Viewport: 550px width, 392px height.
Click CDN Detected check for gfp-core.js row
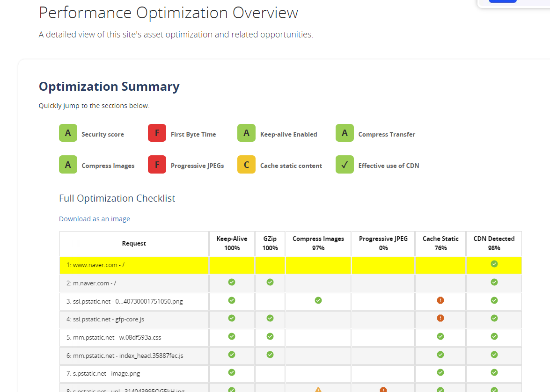tap(494, 319)
